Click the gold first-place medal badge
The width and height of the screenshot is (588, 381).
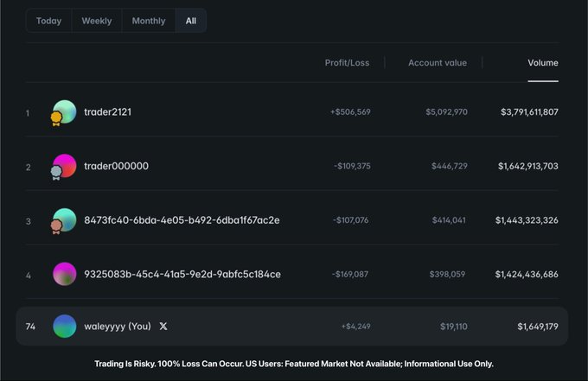(x=56, y=118)
